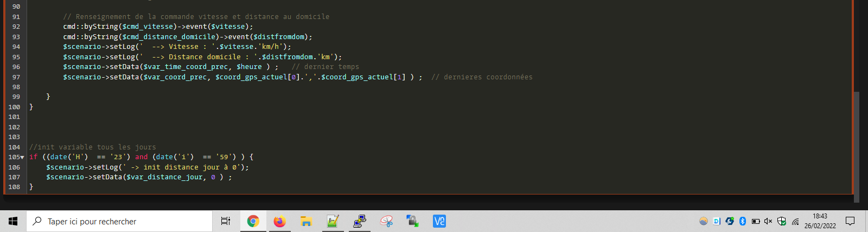Launch the Snipping Tool from the taskbar
The width and height of the screenshot is (868, 232).
coord(386,221)
